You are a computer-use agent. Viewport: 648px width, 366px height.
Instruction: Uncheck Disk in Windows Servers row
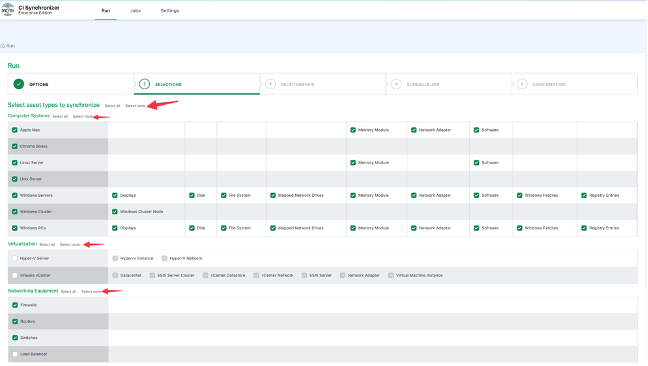pyautogui.click(x=192, y=195)
